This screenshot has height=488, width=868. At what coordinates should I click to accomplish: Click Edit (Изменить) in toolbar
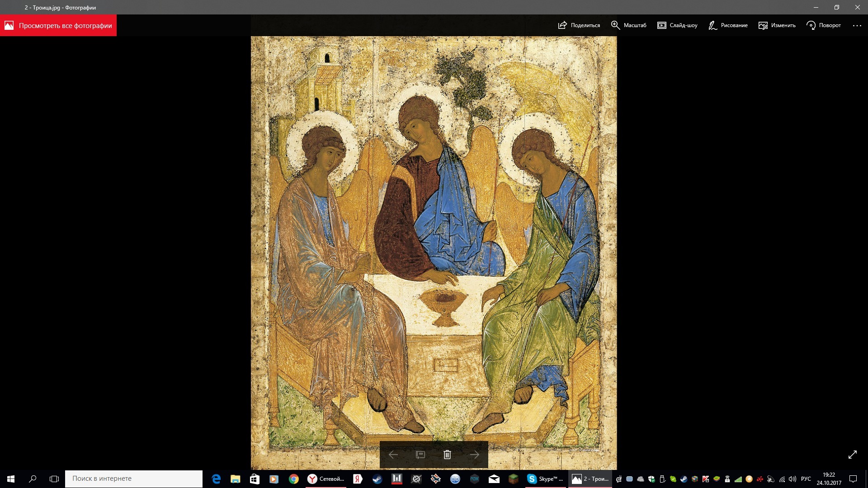click(777, 25)
